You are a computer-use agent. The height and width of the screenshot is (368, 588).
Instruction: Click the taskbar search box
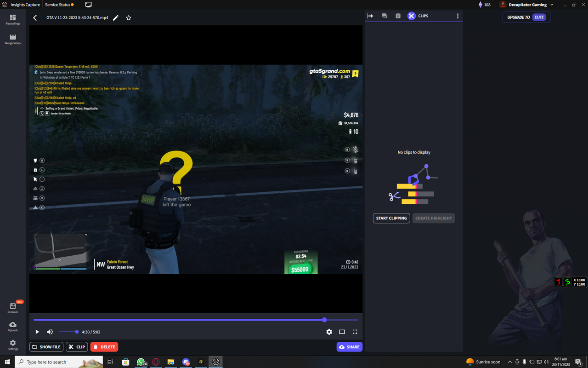click(60, 362)
